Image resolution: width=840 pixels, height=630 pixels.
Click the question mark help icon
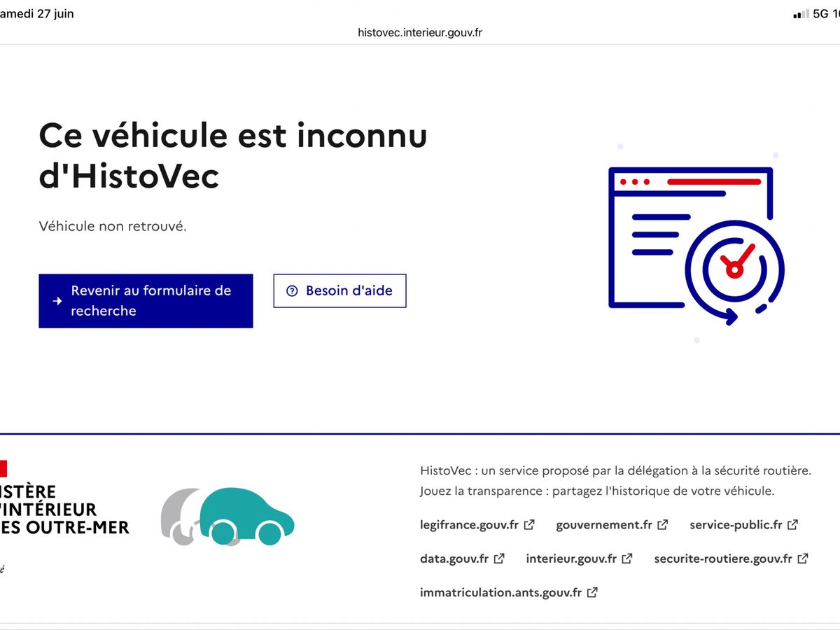pyautogui.click(x=293, y=291)
